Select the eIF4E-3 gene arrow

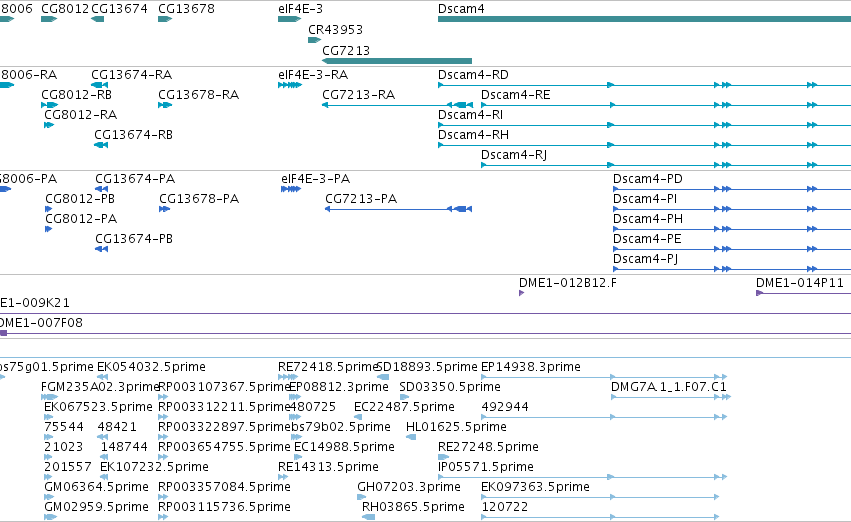(x=289, y=19)
